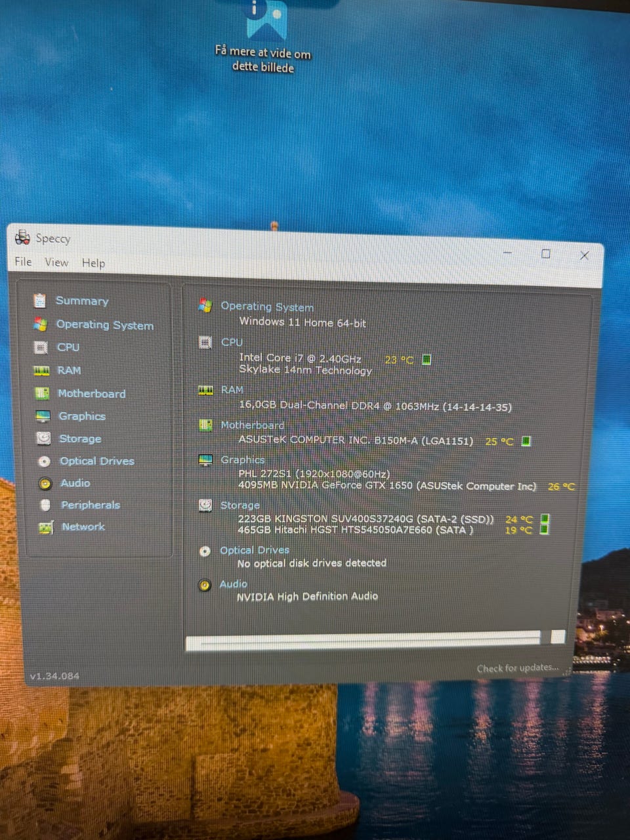The image size is (630, 840).
Task: Open the Audio heading link in summary pane
Action: click(x=233, y=583)
